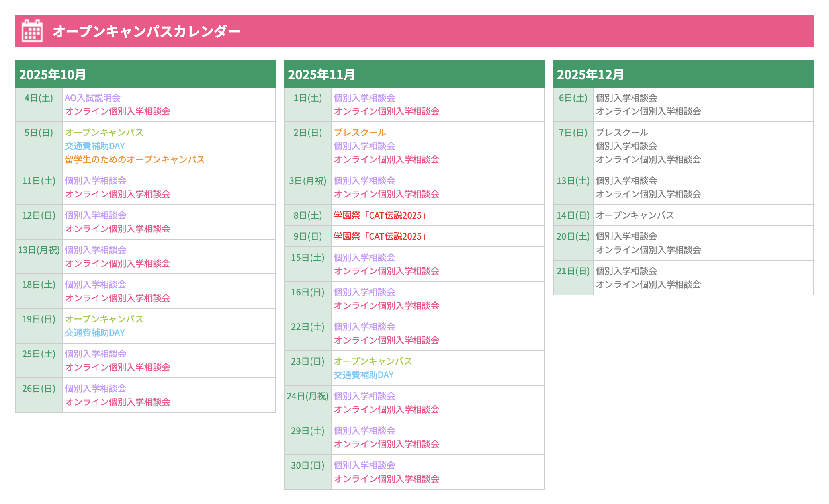Select the 2025年12月 month header
The height and width of the screenshot is (504, 829).
[590, 74]
